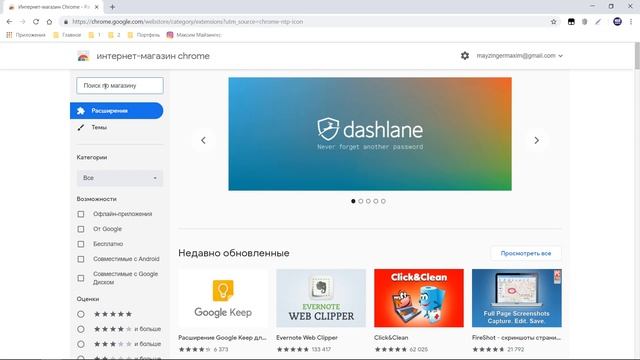Go back to the previous page
The image size is (640, 360).
pyautogui.click(x=9, y=22)
